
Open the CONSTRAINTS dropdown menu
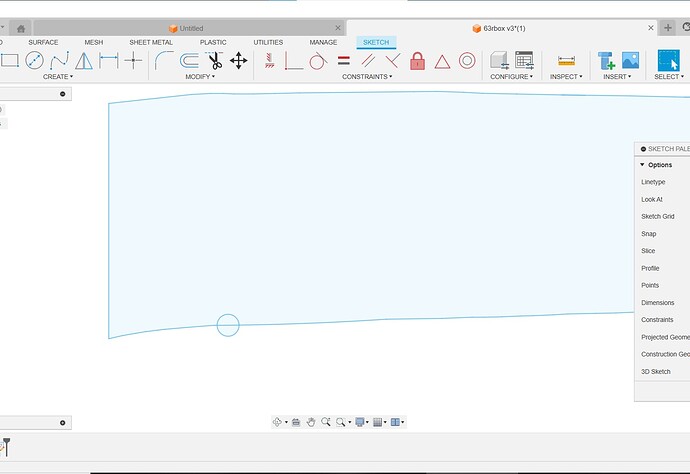pyautogui.click(x=367, y=77)
